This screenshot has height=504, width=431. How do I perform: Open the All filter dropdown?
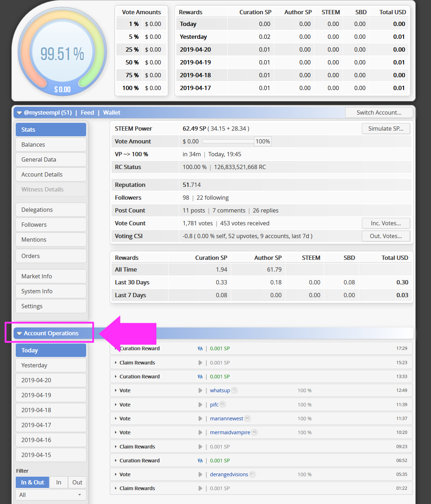pyautogui.click(x=51, y=495)
